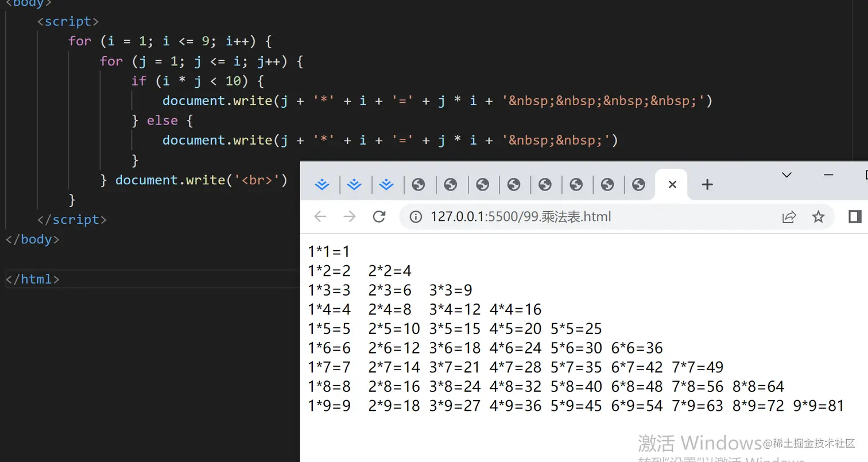The height and width of the screenshot is (462, 868).
Task: Go forward in the browser
Action: (x=349, y=216)
